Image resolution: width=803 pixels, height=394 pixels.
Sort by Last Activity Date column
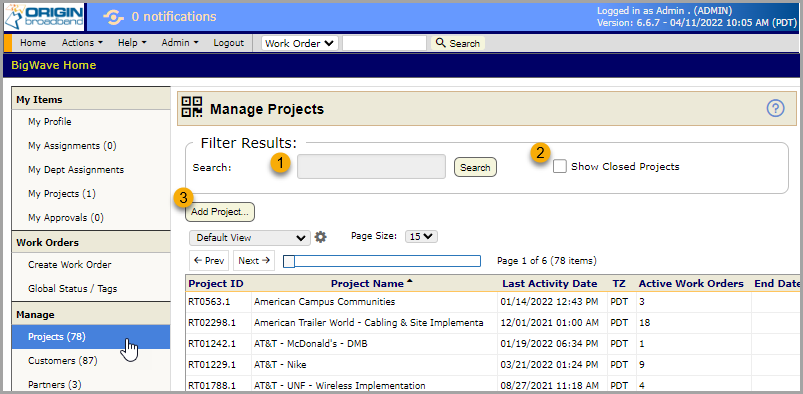(550, 283)
